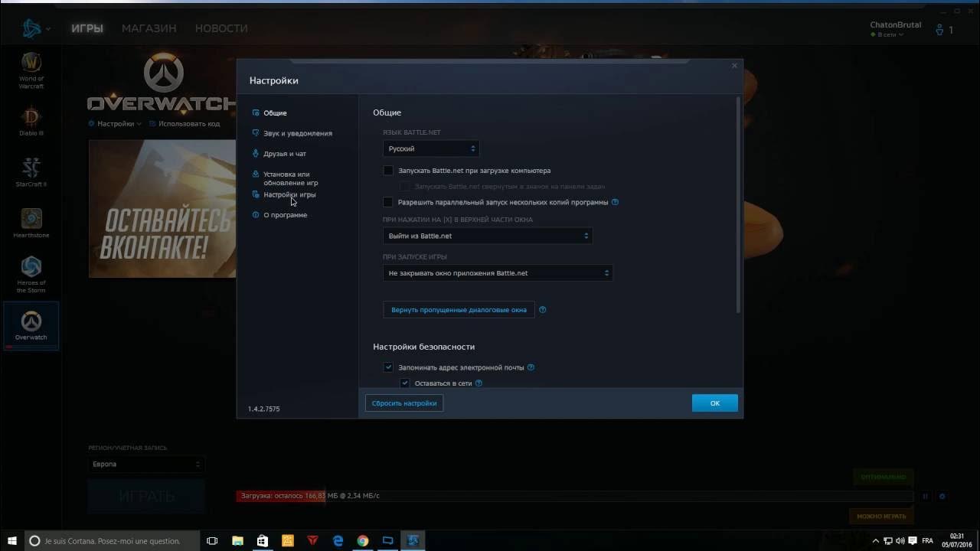Click help icon beside Оставаться в сети
980x551 pixels.
tap(479, 383)
